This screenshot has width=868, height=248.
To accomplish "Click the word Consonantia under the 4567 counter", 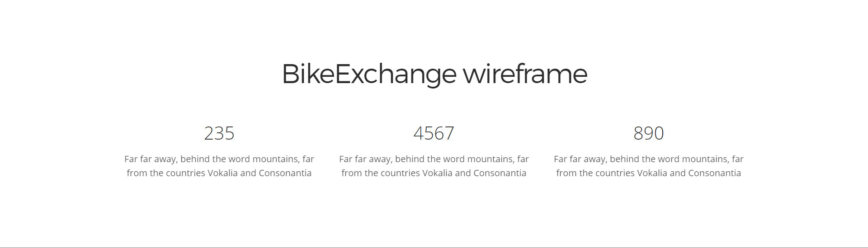I will pos(500,173).
